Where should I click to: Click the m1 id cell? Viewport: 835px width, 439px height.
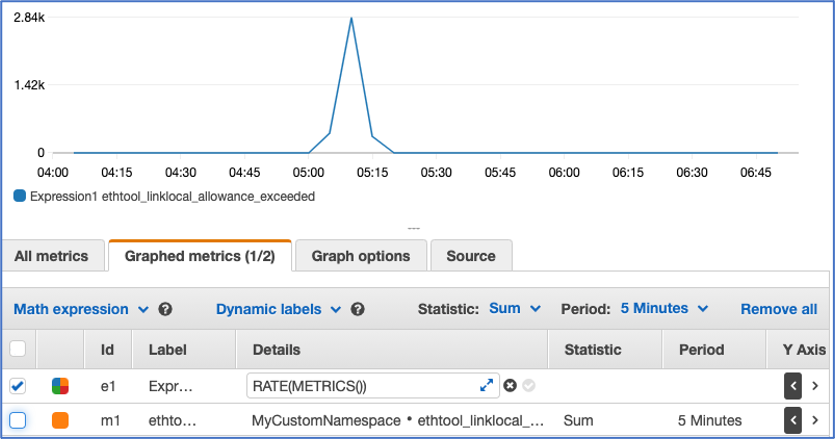[110, 421]
